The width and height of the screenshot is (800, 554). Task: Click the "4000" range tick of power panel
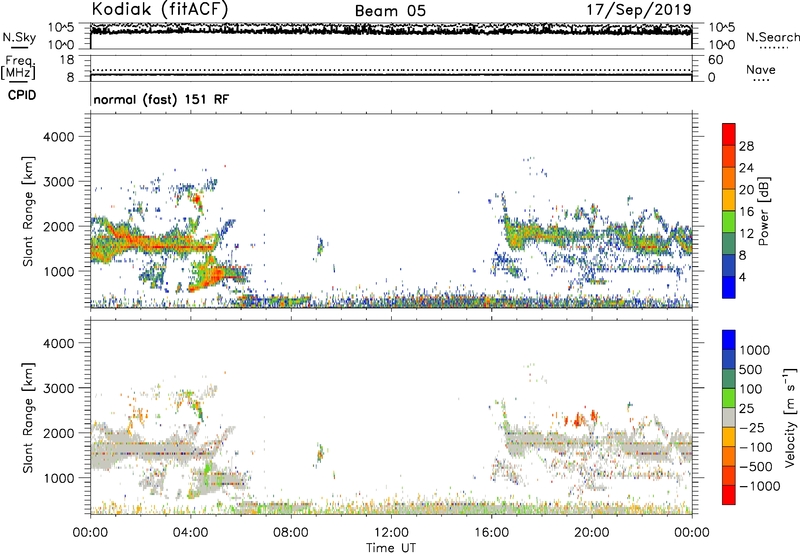pos(59,137)
